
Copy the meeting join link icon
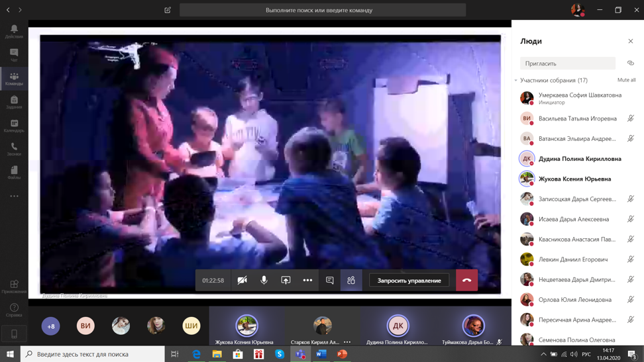coord(630,64)
